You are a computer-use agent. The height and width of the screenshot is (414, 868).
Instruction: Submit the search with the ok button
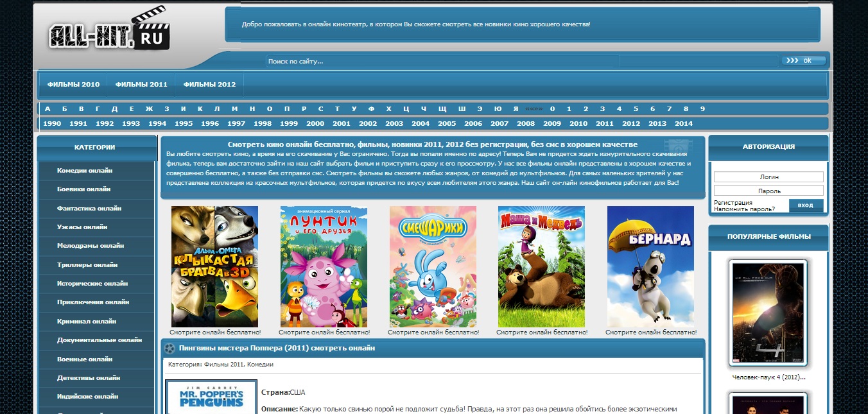point(803,60)
